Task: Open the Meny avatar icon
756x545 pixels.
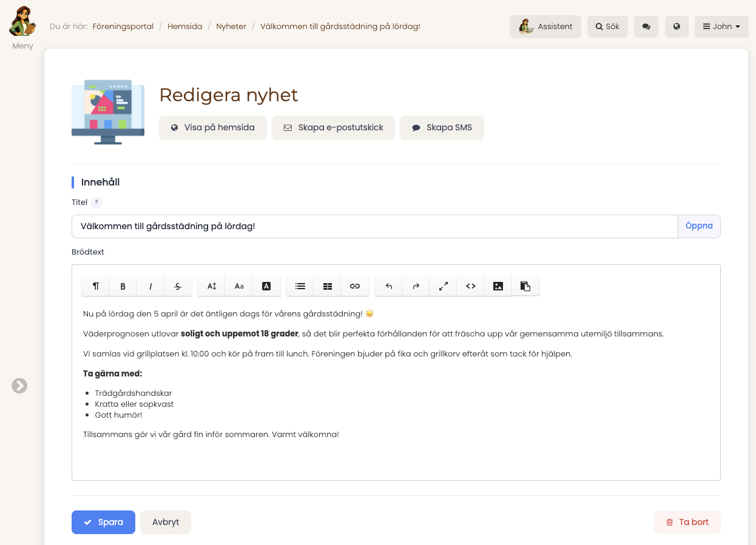Action: pyautogui.click(x=23, y=22)
